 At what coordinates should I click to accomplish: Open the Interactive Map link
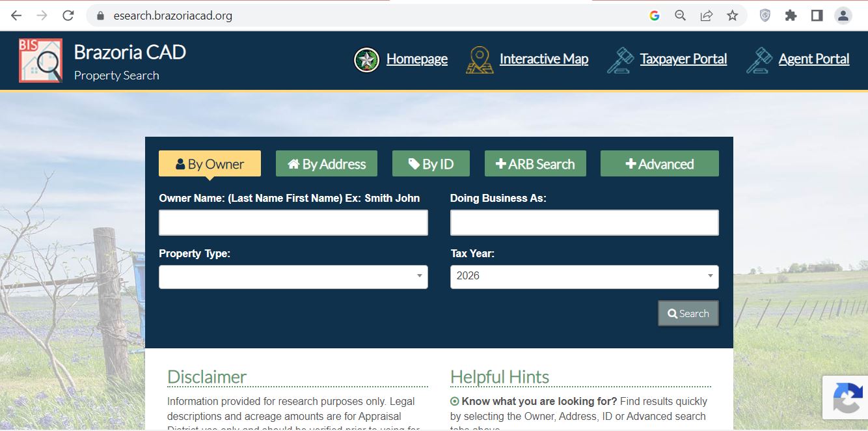coord(544,59)
